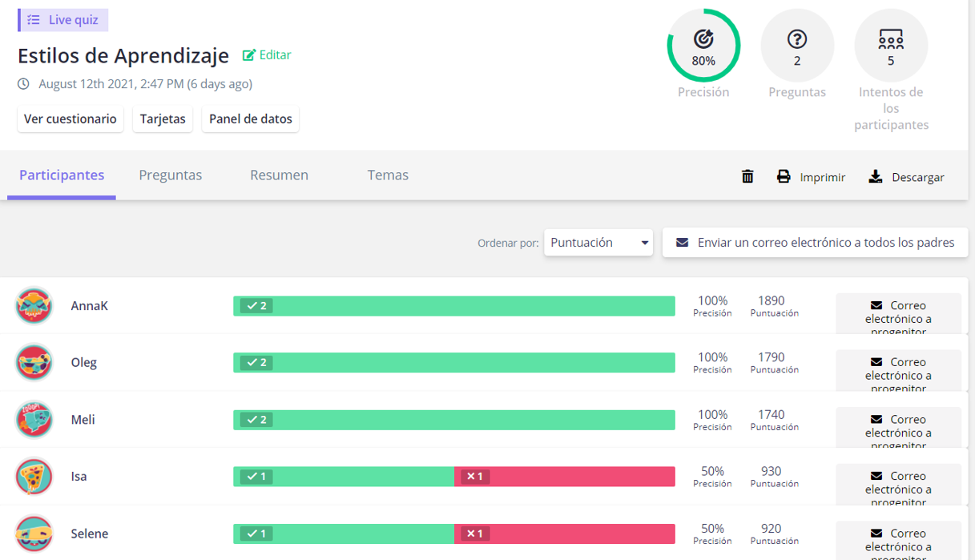Switch to the Preguntas tab
The width and height of the screenshot is (979, 560).
(x=170, y=175)
